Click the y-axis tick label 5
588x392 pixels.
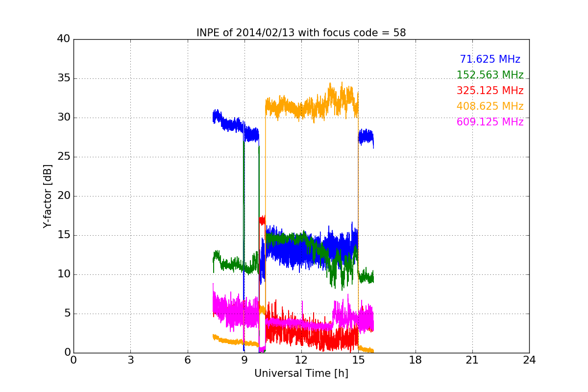67,314
